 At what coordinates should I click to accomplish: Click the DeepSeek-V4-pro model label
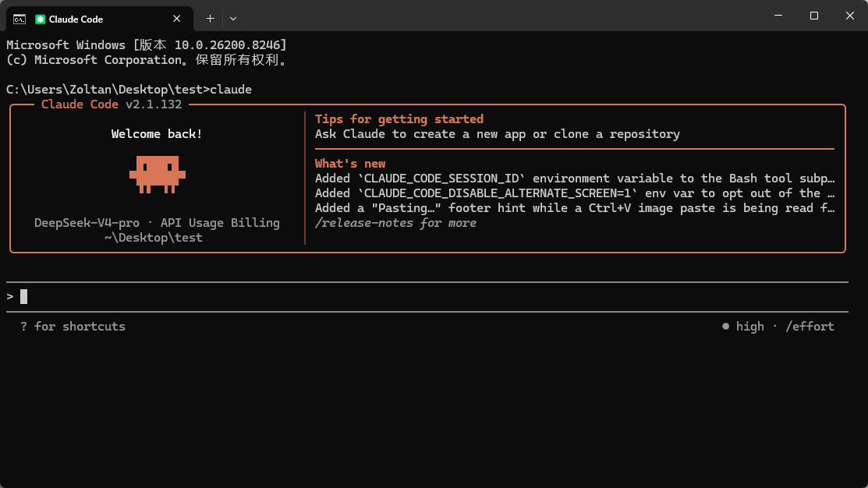87,222
